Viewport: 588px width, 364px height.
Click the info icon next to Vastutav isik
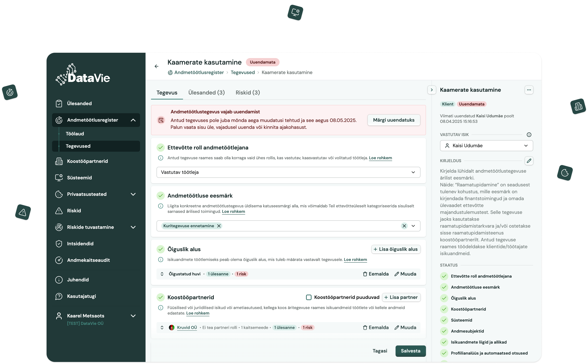pos(529,135)
